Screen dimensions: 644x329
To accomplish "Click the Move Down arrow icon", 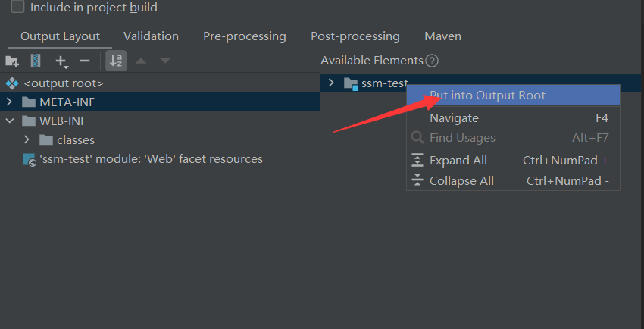I will 164,61.
